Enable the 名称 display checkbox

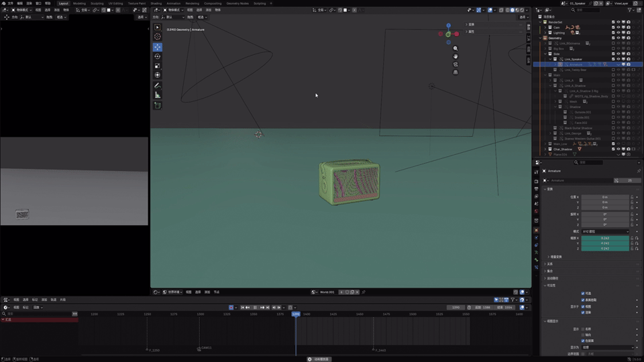pyautogui.click(x=583, y=328)
